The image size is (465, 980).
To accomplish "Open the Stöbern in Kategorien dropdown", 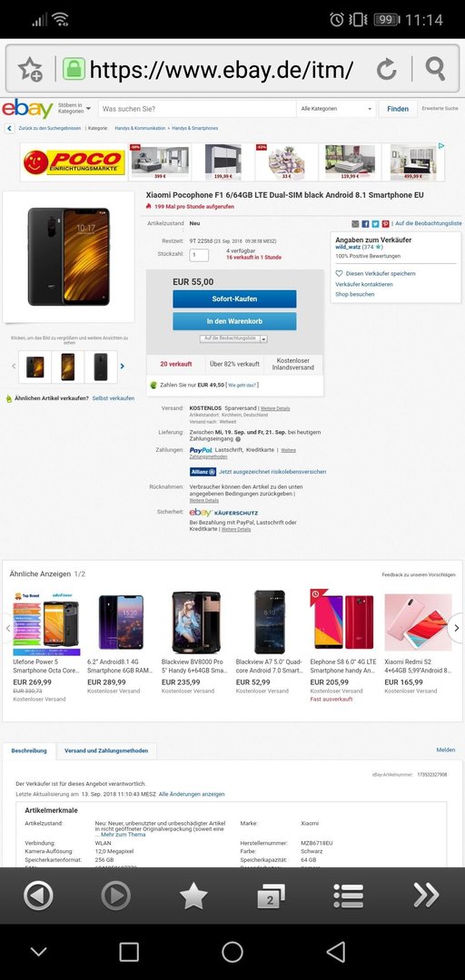I will click(74, 108).
